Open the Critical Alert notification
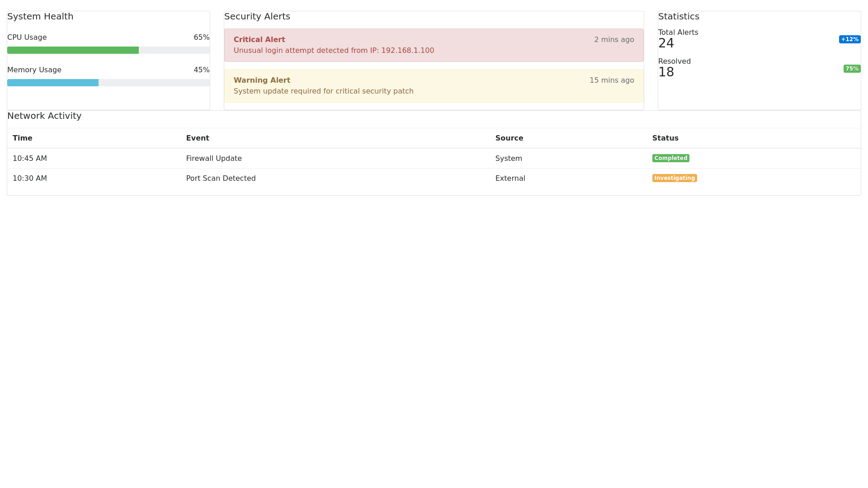The width and height of the screenshot is (868, 488). pyautogui.click(x=434, y=45)
